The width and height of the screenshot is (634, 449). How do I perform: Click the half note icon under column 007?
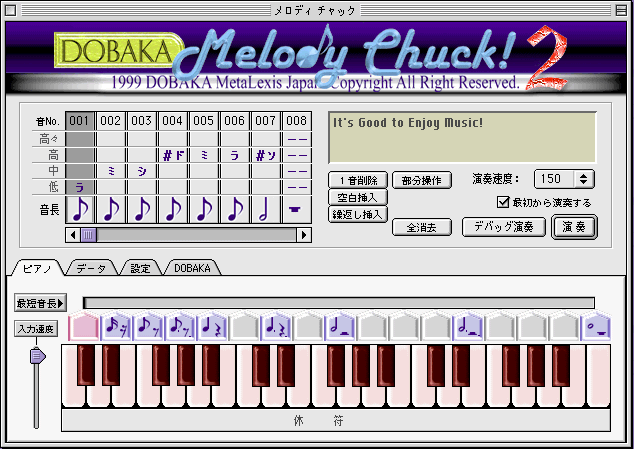pos(266,209)
